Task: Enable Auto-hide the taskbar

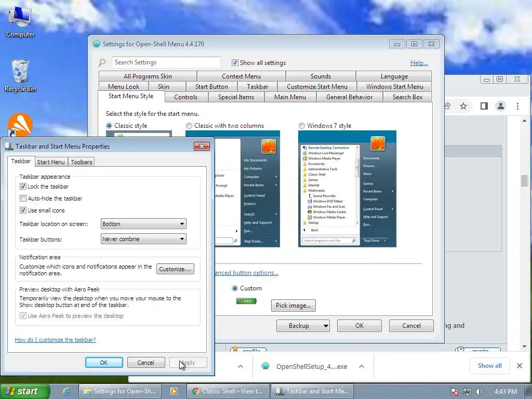Action: pyautogui.click(x=23, y=198)
